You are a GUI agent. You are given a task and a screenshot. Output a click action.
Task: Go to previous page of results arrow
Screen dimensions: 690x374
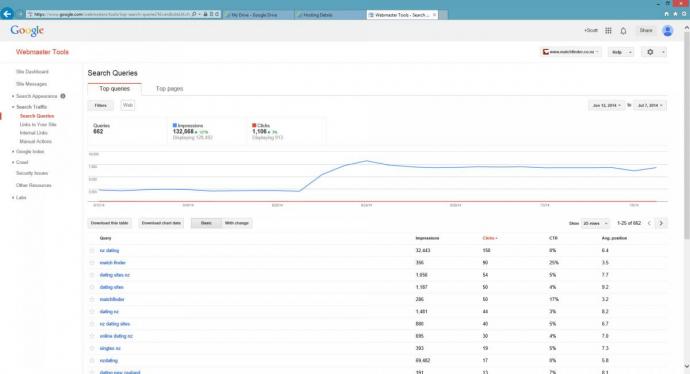point(649,223)
